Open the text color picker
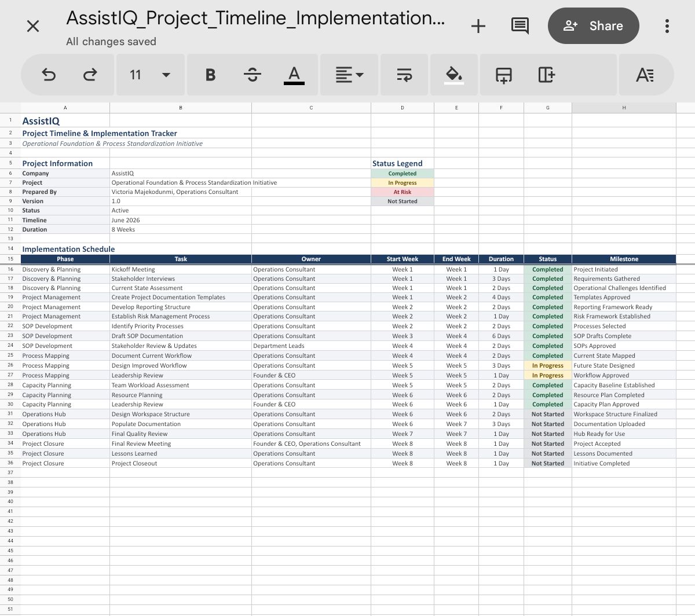 click(x=294, y=75)
